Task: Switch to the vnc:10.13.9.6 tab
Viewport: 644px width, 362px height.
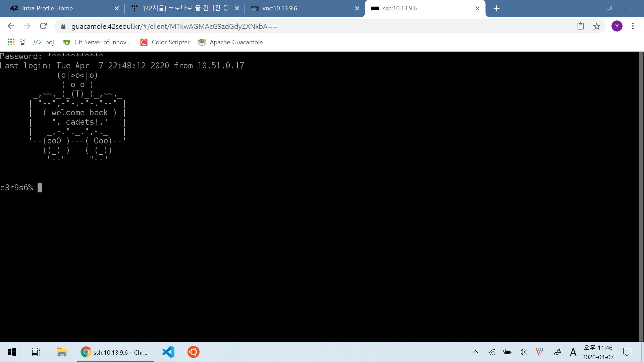Action: [279, 8]
